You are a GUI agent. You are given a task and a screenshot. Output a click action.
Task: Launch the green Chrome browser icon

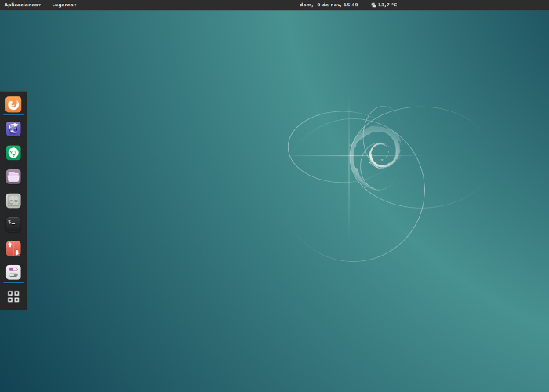(x=13, y=153)
